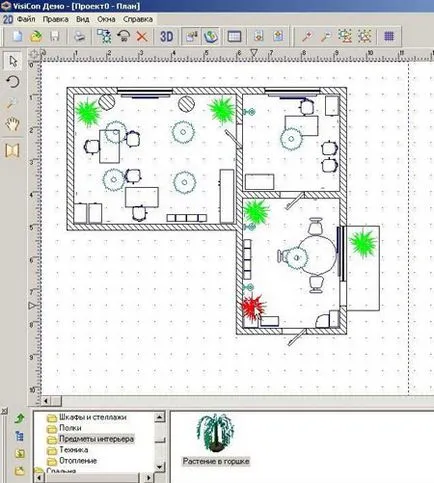Viewport: 434px width, 483px height.
Task: Select the Шкафы и стеллажи folder
Action: coord(93,417)
